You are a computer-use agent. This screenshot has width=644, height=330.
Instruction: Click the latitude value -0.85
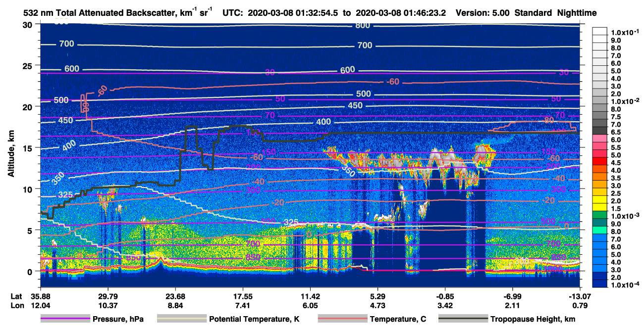click(445, 296)
